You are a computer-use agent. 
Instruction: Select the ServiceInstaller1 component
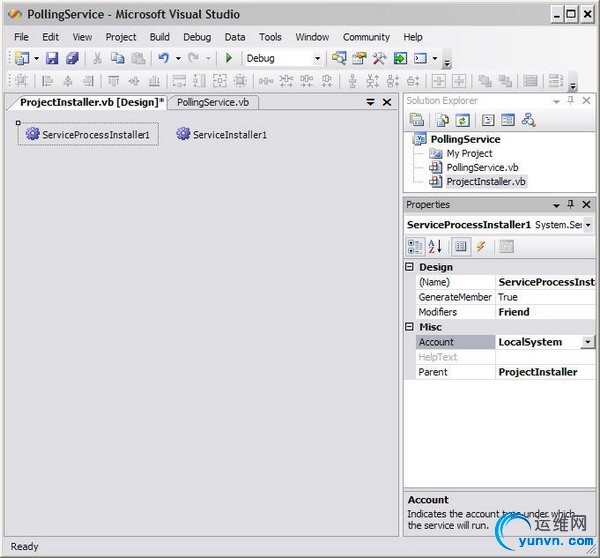point(222,134)
